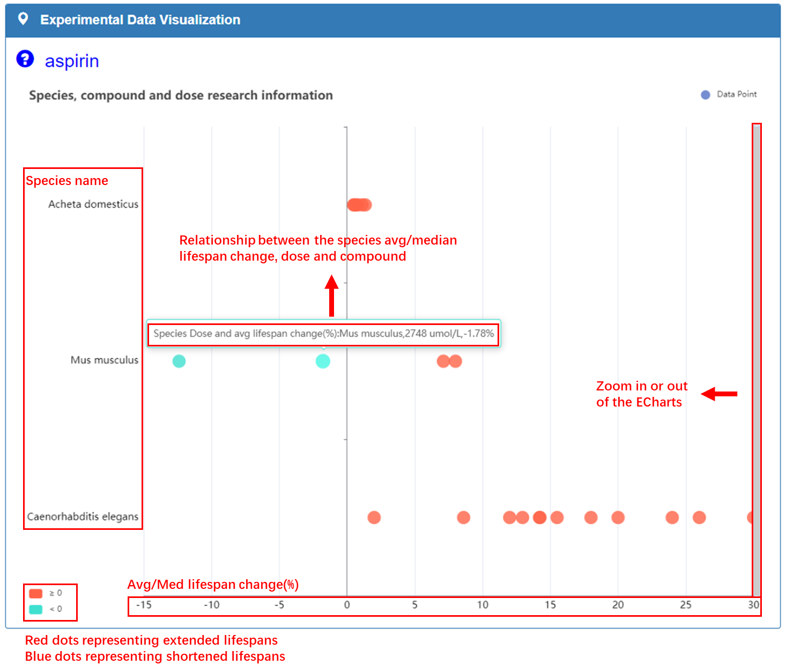Toggle the Data Point legend marker
786x672 pixels.
click(706, 95)
